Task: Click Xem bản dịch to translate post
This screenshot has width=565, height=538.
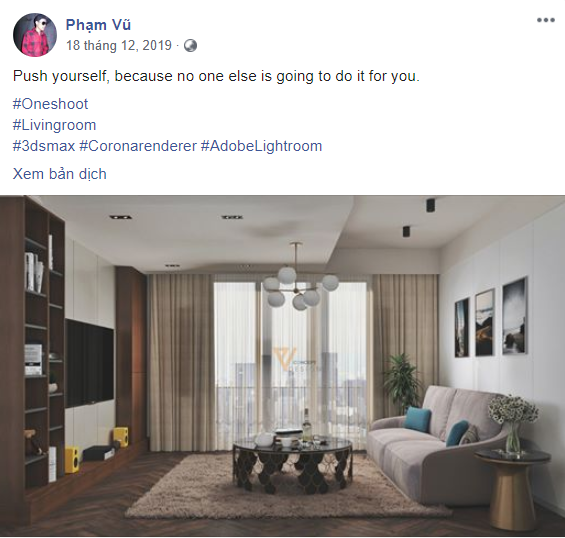Action: pos(60,174)
